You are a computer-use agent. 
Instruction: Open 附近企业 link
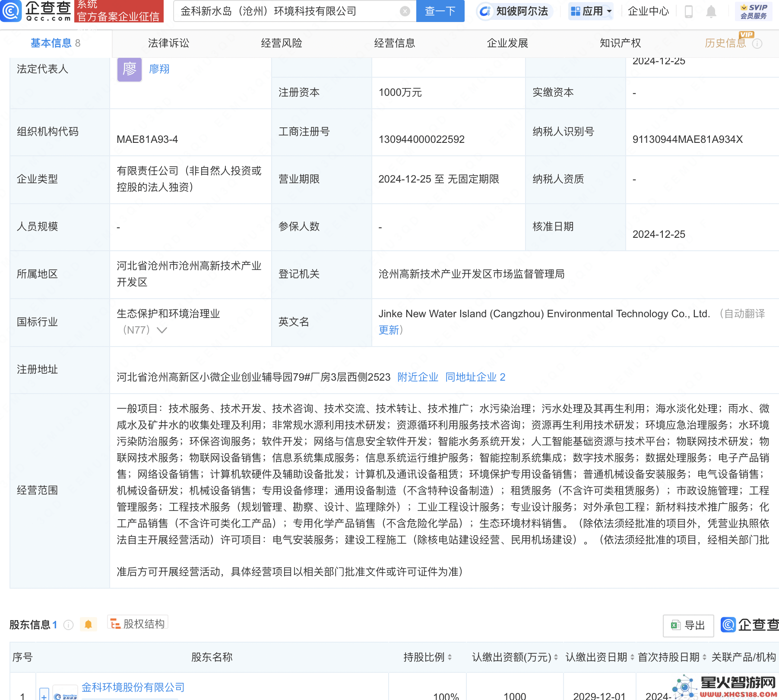[x=418, y=377]
